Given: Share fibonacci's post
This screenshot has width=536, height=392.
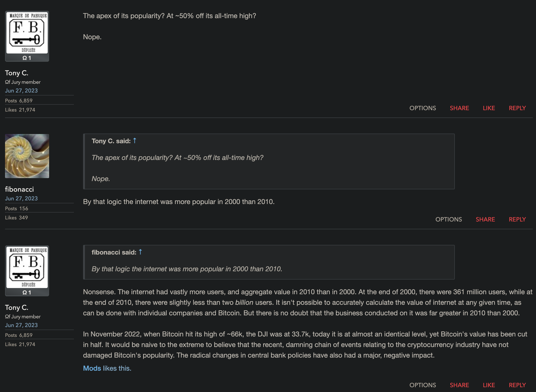Looking at the screenshot, I should click(x=485, y=219).
